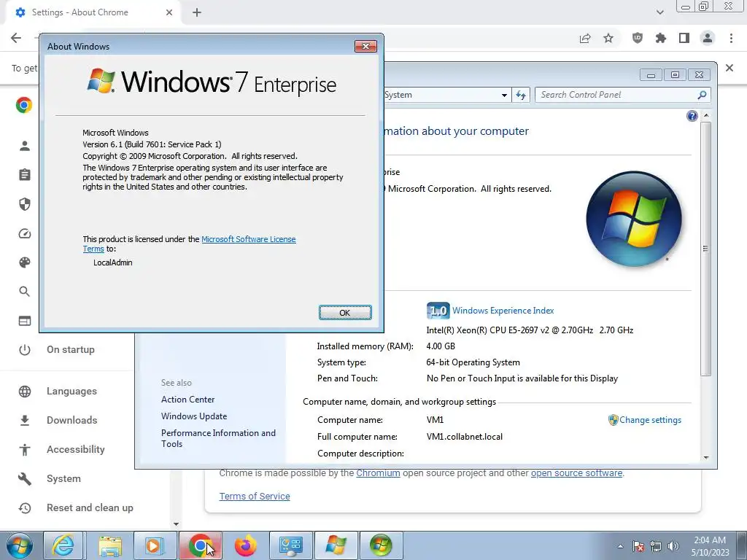This screenshot has height=560, width=747.
Task: Open Windows Media Player on taskbar
Action: coord(155,545)
